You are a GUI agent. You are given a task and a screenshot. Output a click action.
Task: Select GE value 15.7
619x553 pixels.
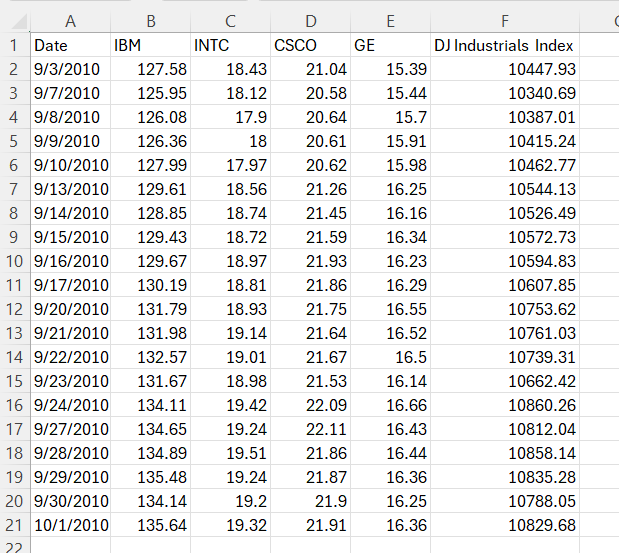[x=390, y=117]
